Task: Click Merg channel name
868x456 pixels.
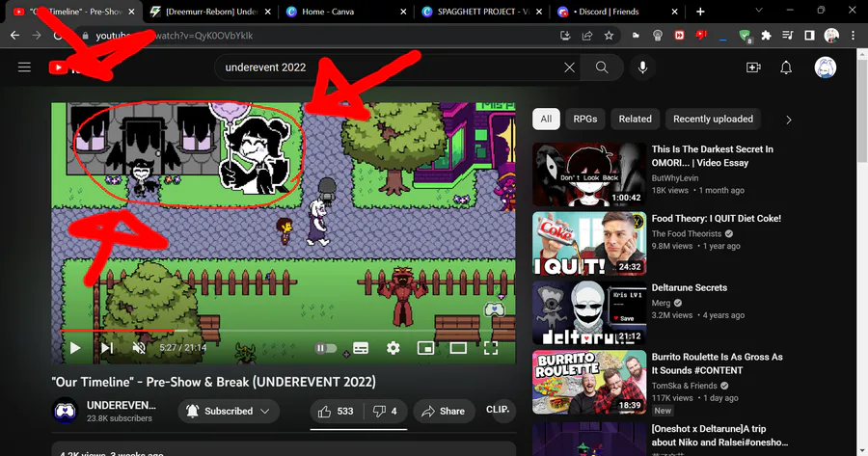Action: click(661, 304)
